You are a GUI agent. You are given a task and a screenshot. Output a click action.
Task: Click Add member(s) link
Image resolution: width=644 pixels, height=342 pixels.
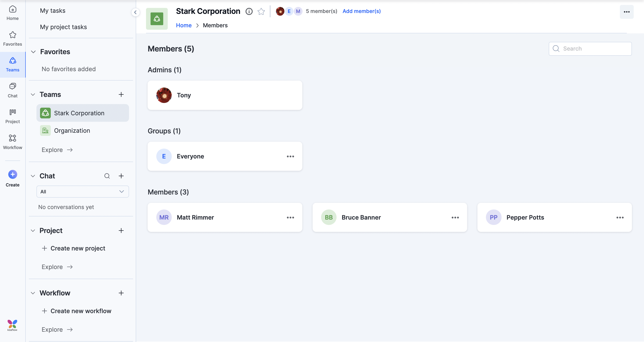[x=361, y=11]
